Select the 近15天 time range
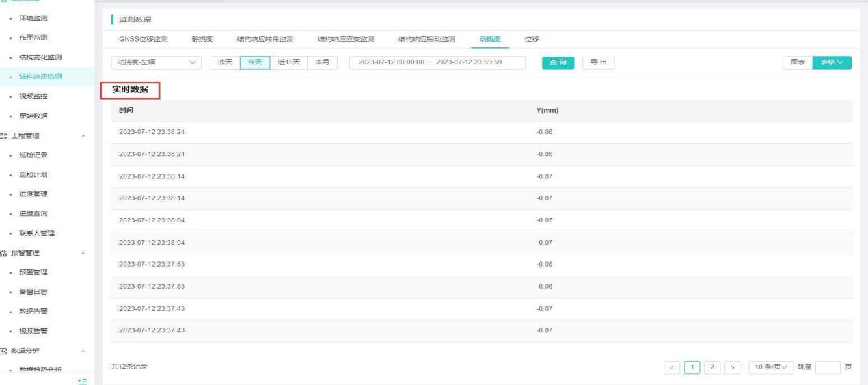868x385 pixels. [288, 62]
